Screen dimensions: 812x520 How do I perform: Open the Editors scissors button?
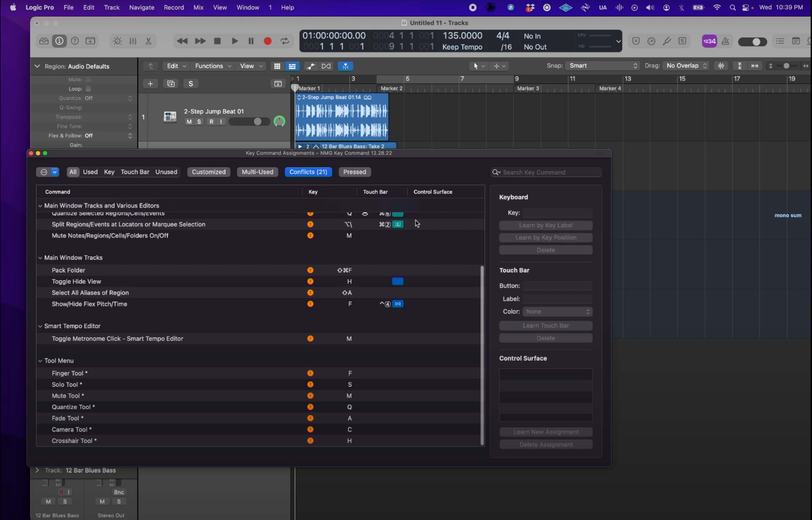point(149,41)
